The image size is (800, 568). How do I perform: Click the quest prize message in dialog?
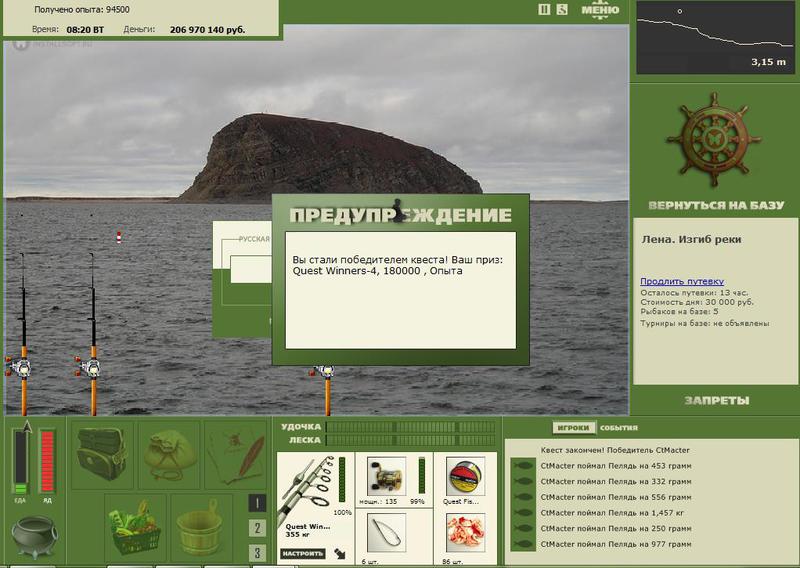coord(397,265)
